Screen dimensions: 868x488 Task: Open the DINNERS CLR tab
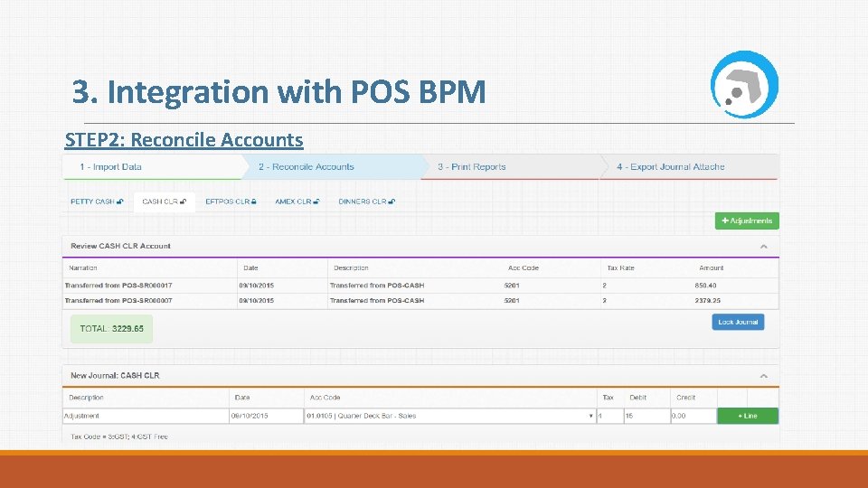(366, 202)
